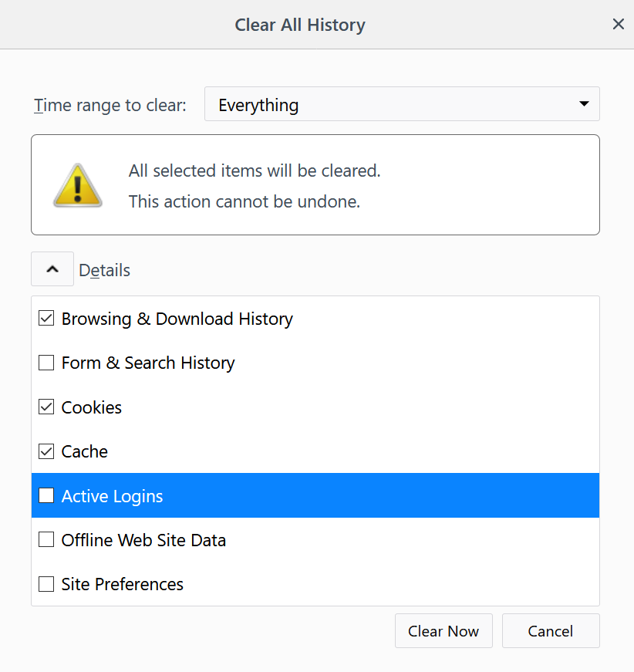Select the Everything time range combo box

click(402, 104)
